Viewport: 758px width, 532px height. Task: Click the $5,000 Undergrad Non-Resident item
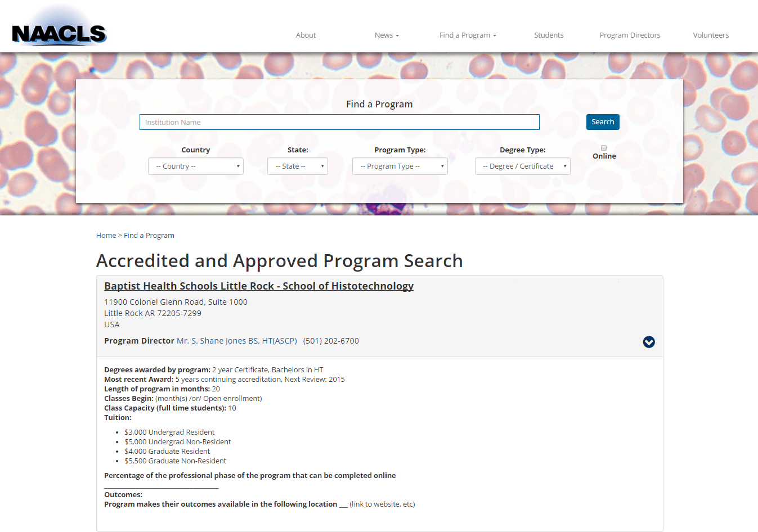178,442
